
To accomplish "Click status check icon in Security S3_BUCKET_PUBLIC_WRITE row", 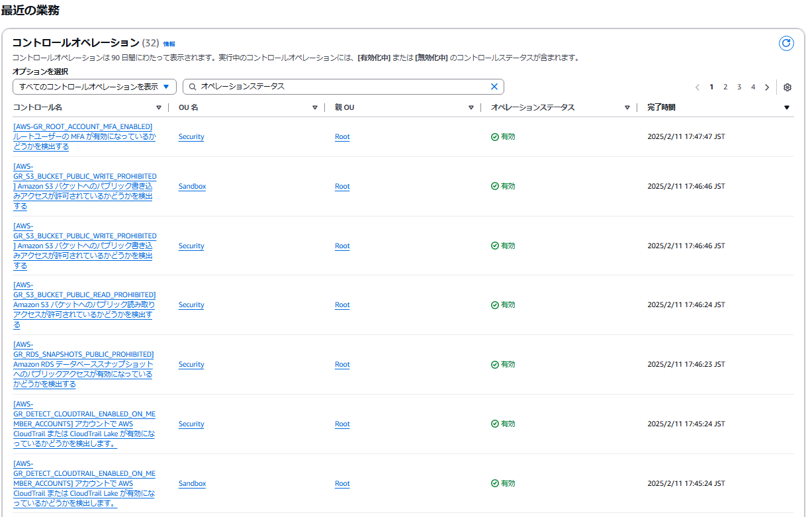I will (495, 246).
